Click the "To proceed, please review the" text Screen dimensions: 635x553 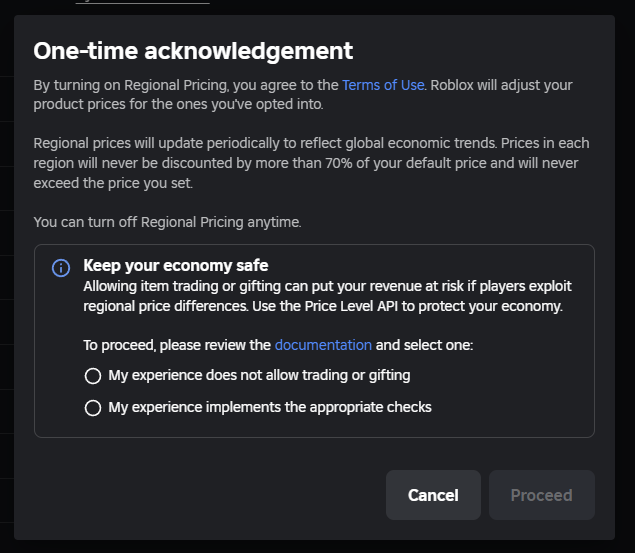177,345
